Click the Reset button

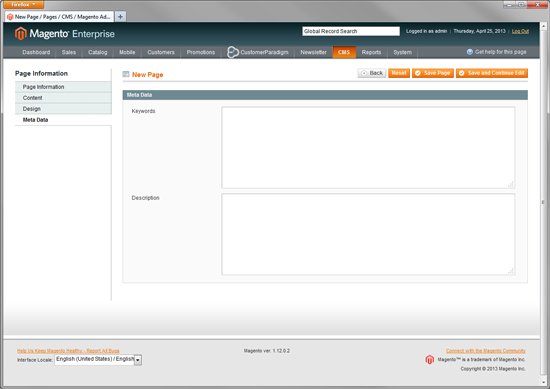(399, 73)
